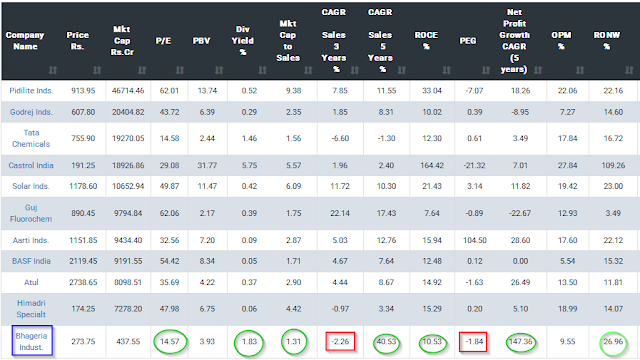Sort by PBV using arrow icon

pyautogui.click(x=219, y=70)
